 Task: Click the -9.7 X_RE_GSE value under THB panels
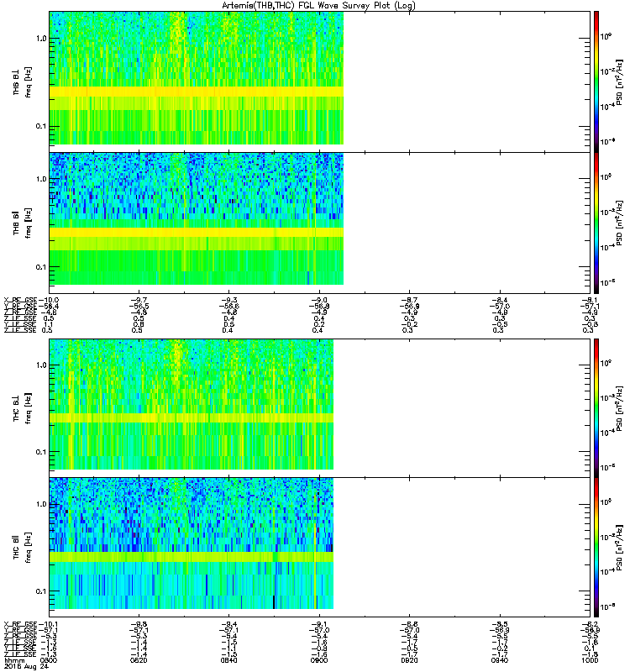(139, 301)
